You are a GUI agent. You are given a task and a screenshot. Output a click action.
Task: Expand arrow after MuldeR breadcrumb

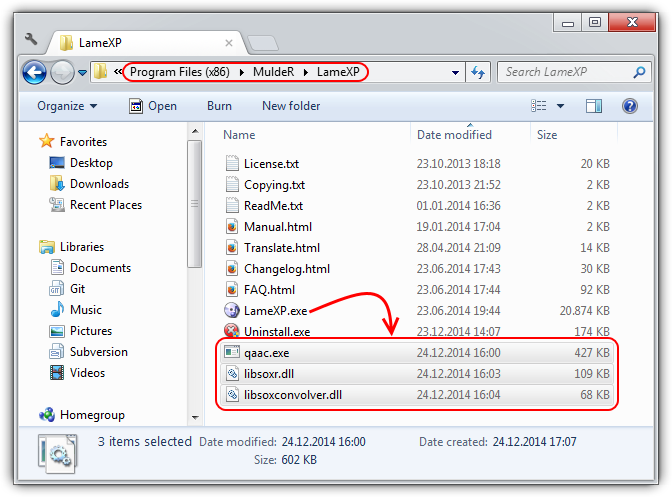point(306,72)
